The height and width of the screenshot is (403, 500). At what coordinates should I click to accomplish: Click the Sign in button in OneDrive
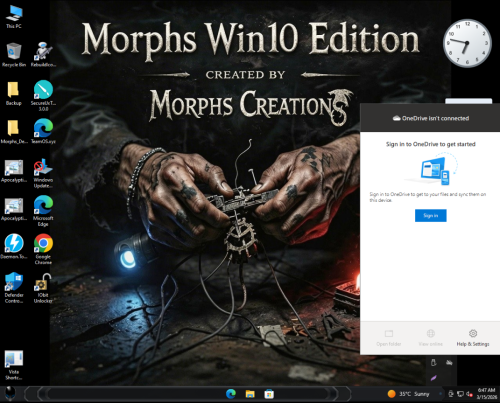click(430, 216)
